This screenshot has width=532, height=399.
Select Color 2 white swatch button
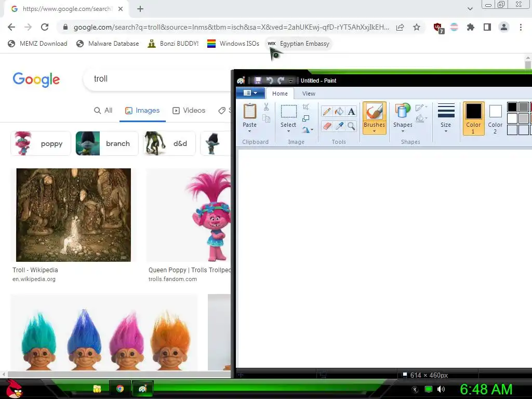pos(495,118)
